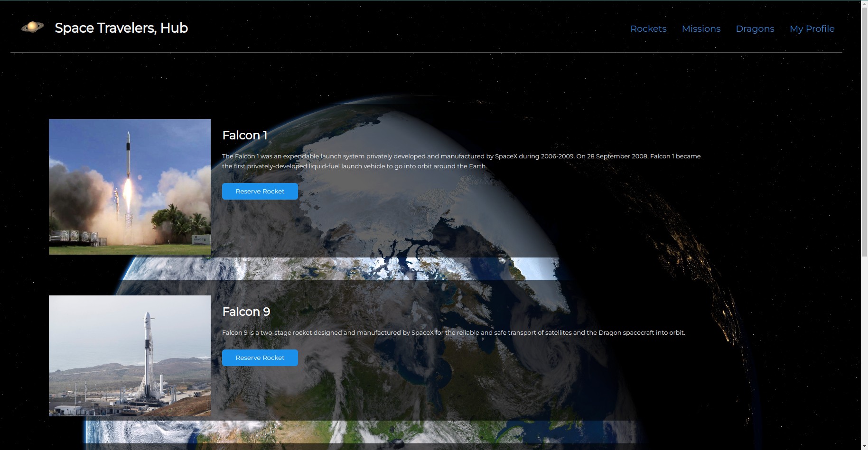Click the Falcon 9 launchpad photo
868x450 pixels.
(x=130, y=356)
